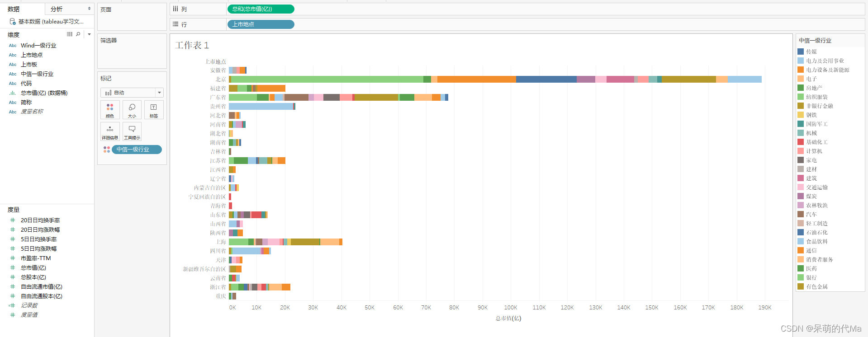Click the Abc icon next to 简称
The height and width of the screenshot is (337, 868).
pos(13,103)
